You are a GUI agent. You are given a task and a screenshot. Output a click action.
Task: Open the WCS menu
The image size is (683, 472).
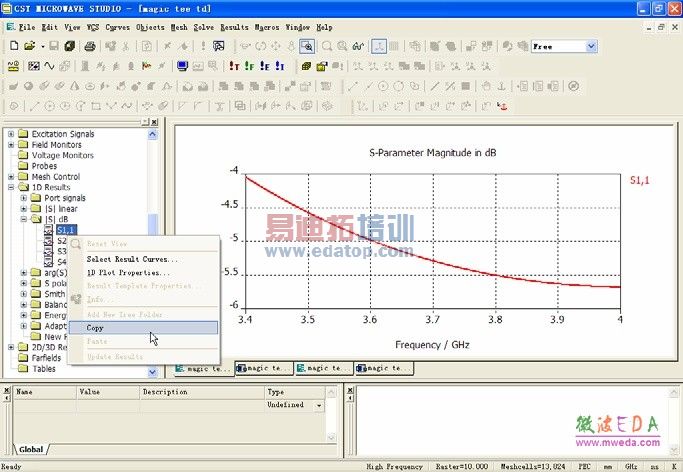coord(93,27)
